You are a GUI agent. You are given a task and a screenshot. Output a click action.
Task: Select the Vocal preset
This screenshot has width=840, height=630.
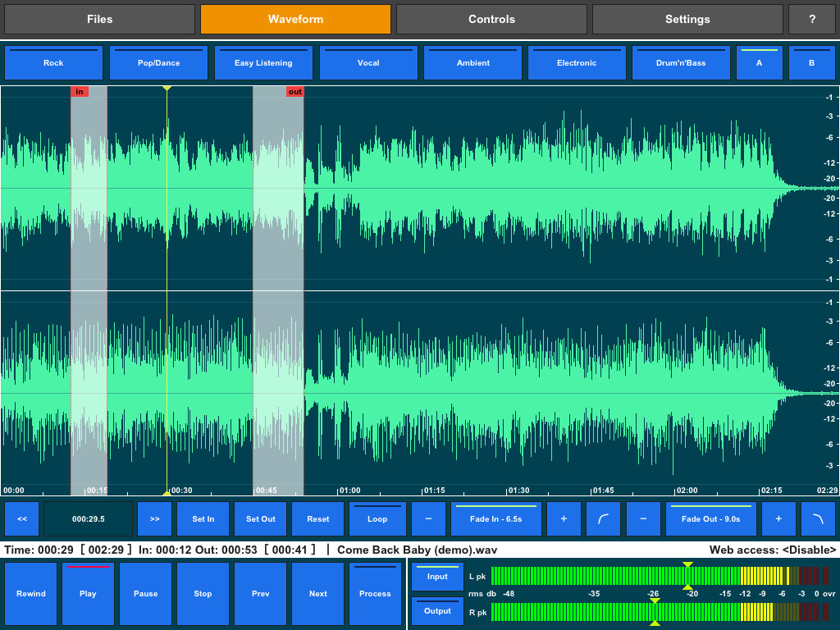click(x=368, y=62)
